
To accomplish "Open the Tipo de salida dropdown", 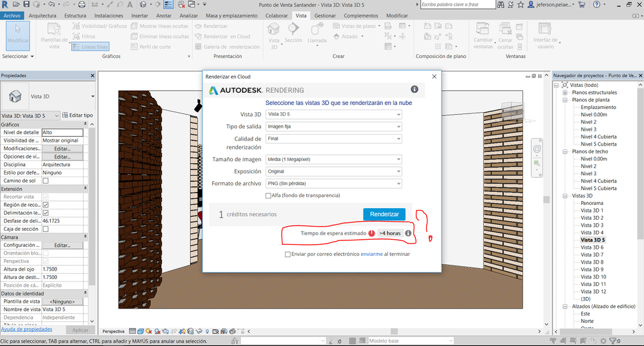I will pos(334,126).
